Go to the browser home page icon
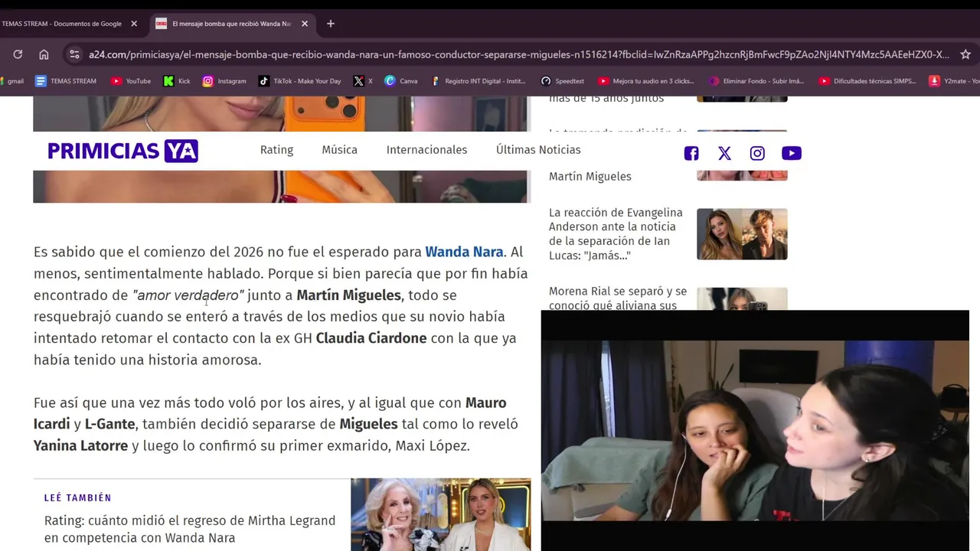The height and width of the screenshot is (551, 980). (x=44, y=54)
